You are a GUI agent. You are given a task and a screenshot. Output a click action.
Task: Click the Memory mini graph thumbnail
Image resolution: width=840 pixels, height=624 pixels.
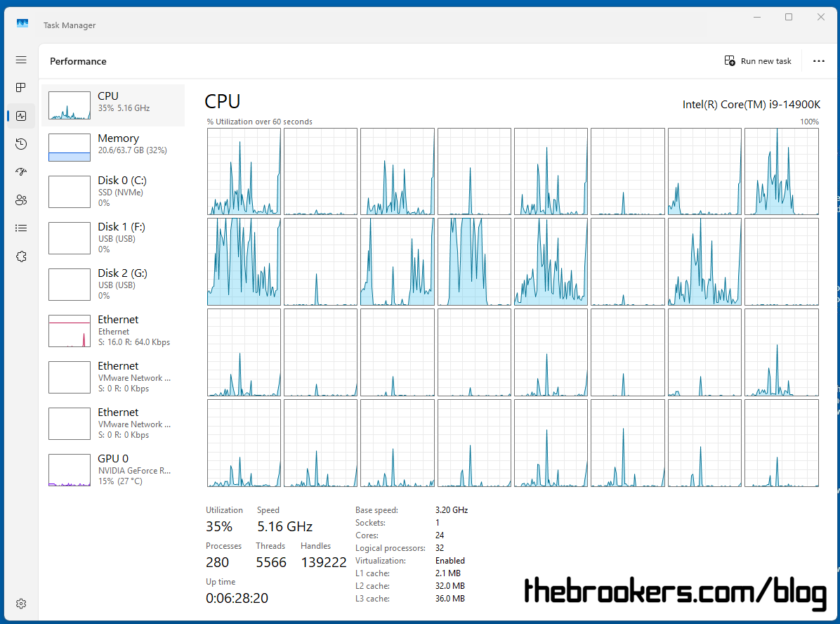tap(70, 148)
